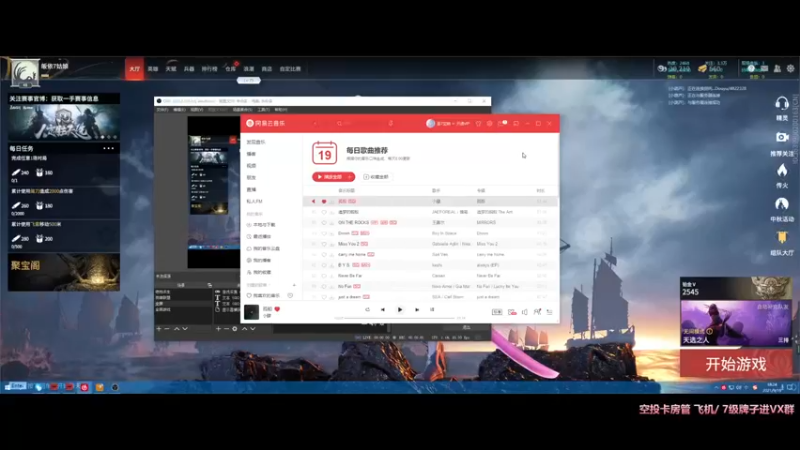Skip to the next track
The height and width of the screenshot is (450, 800).
click(417, 310)
